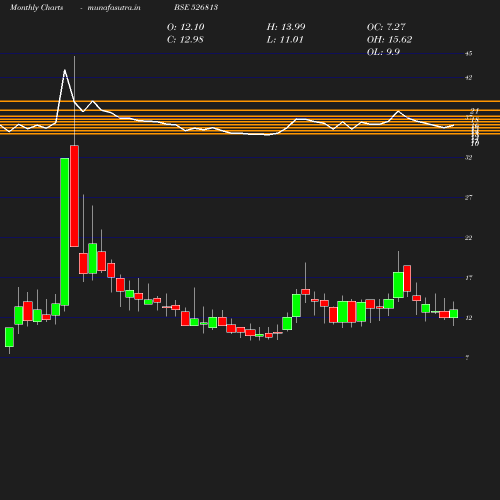
Task: Click the tallest red candlestick after spike
Action: 74,196
